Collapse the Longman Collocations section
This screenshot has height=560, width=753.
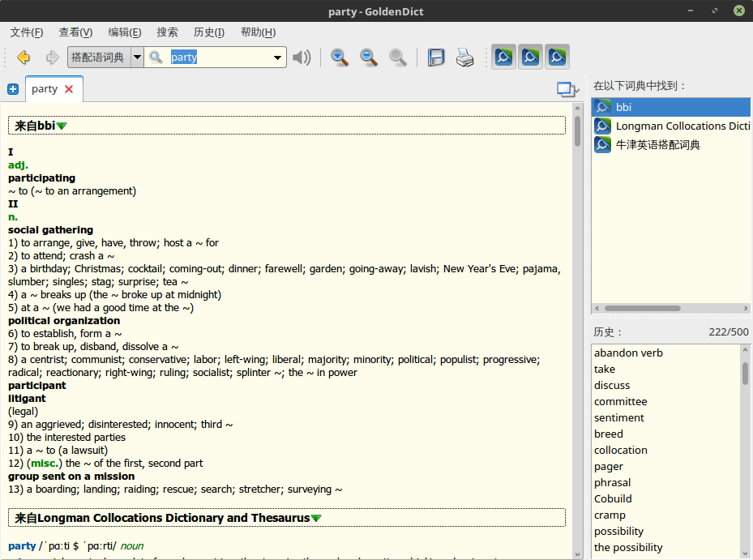pyautogui.click(x=316, y=519)
